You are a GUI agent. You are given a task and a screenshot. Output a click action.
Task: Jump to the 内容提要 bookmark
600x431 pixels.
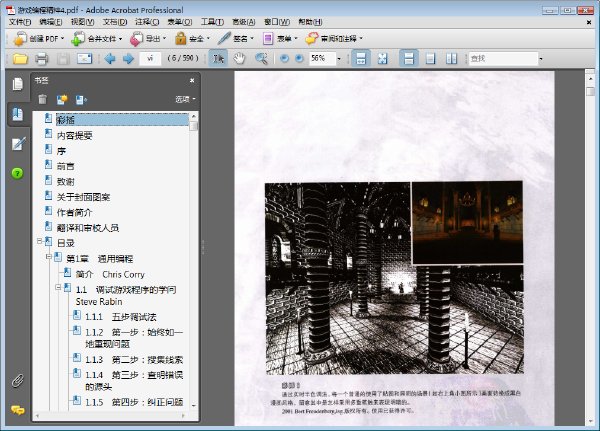[x=75, y=136]
